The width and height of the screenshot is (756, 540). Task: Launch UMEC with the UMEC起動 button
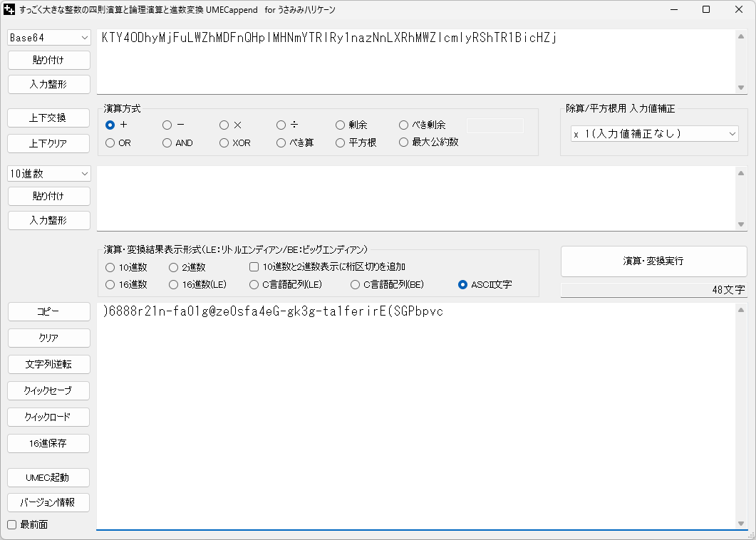click(x=49, y=477)
